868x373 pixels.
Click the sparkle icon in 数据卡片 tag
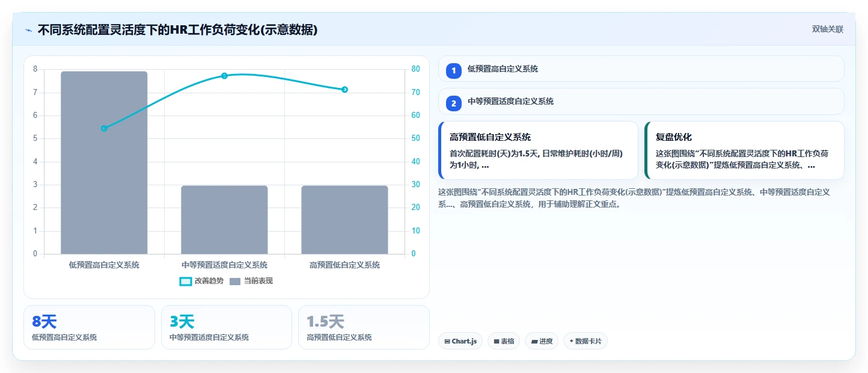571,341
